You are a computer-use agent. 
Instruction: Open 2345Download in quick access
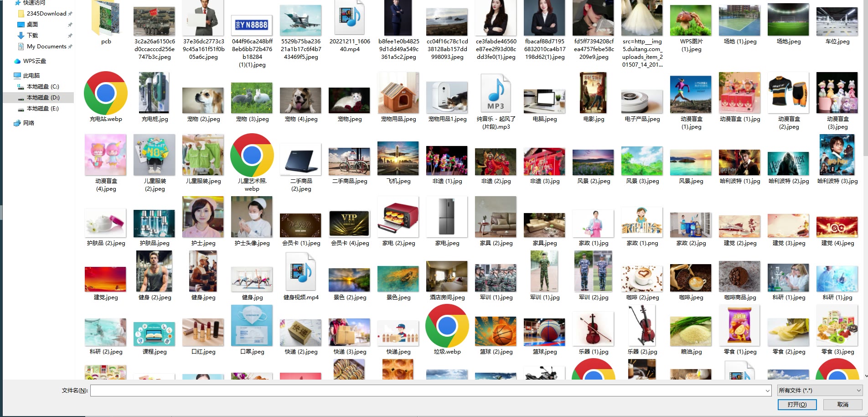[x=46, y=14]
